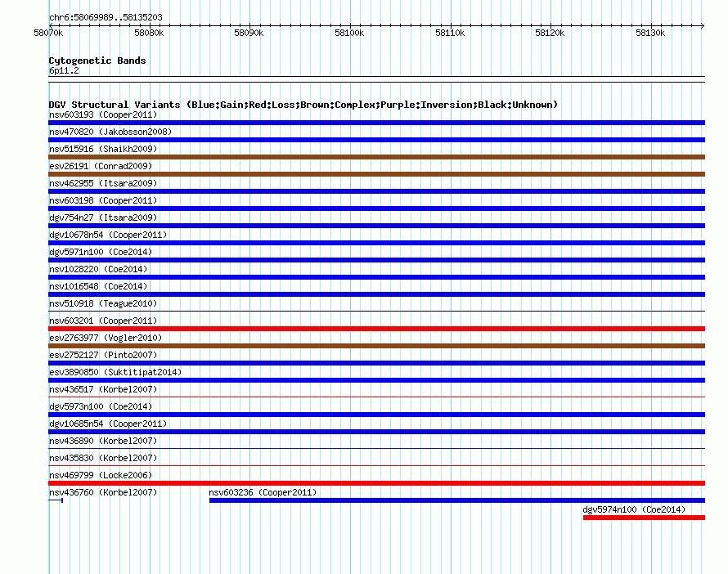Click the dgv10678n54 (Cooper2011) label

coord(108,235)
